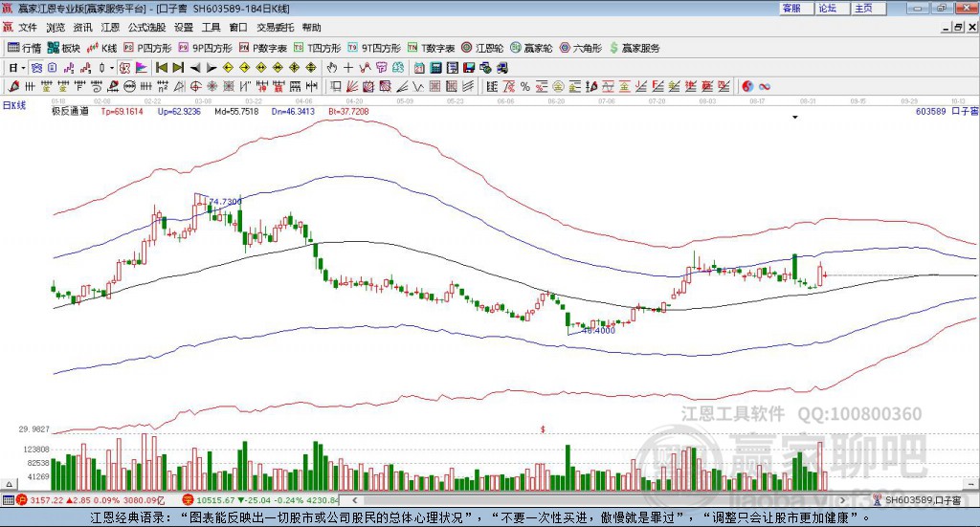
Task: Open the T数字表 time number table
Action: [x=432, y=48]
